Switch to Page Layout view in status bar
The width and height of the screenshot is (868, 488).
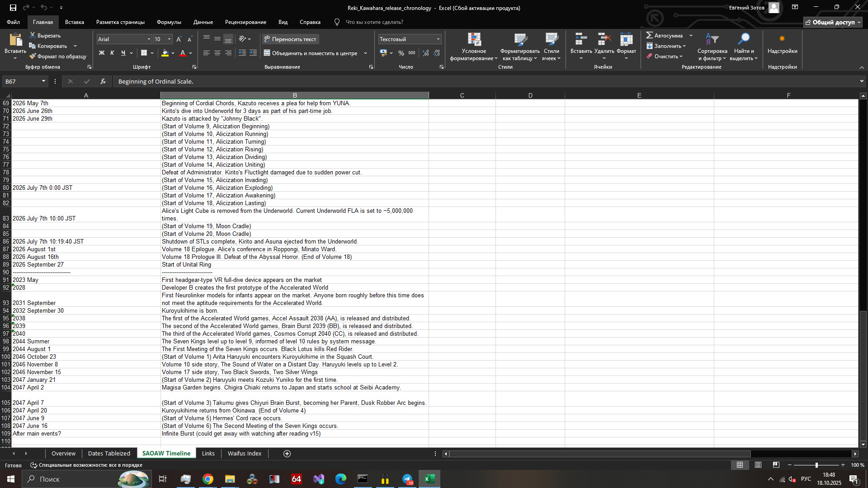(758, 465)
